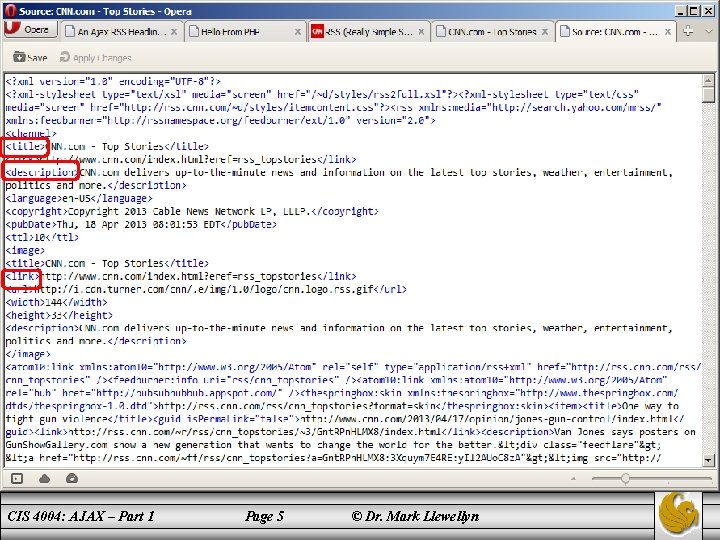
Task: Click the CNN icon on the RSS tab
Action: [x=317, y=31]
